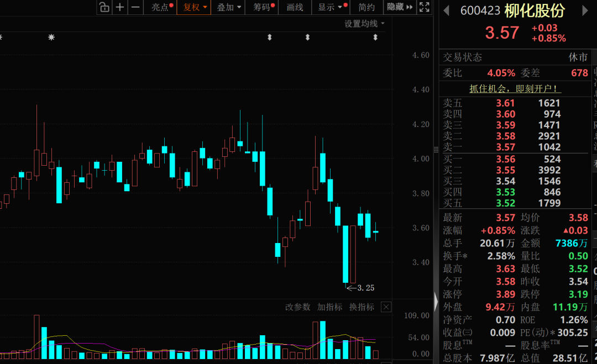This screenshot has height=364, width=597.
Task: Open the 复权 dropdown
Action: click(x=195, y=7)
